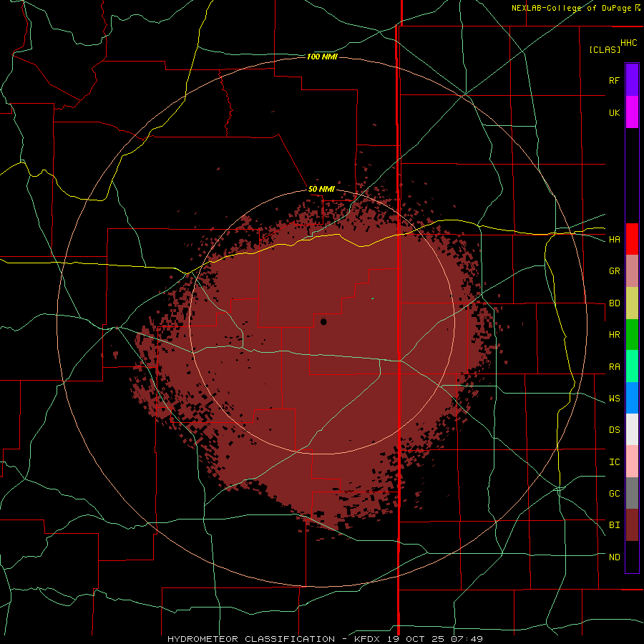Click the 50 NMI range ring label
The width and height of the screenshot is (644, 644).
point(321,189)
